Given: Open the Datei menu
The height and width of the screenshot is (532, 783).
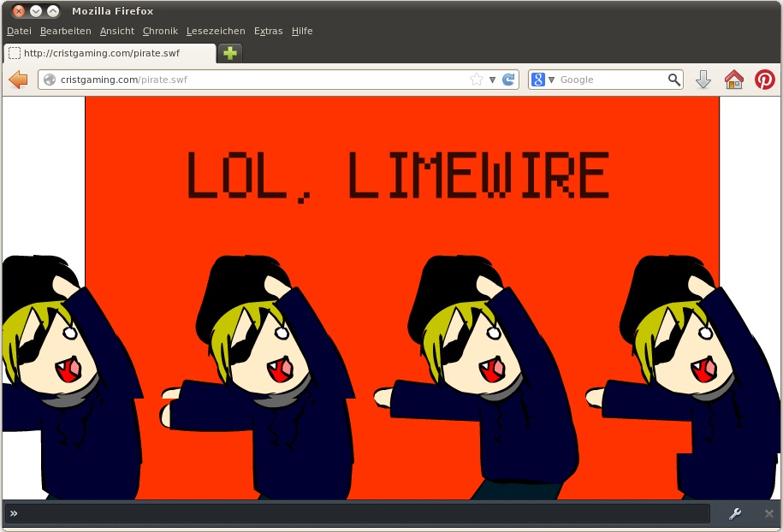Looking at the screenshot, I should (19, 31).
